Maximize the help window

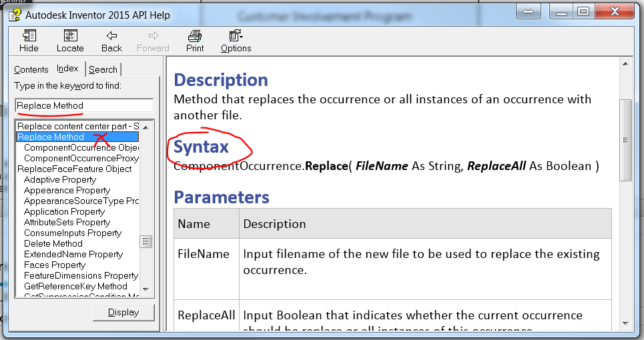point(583,12)
